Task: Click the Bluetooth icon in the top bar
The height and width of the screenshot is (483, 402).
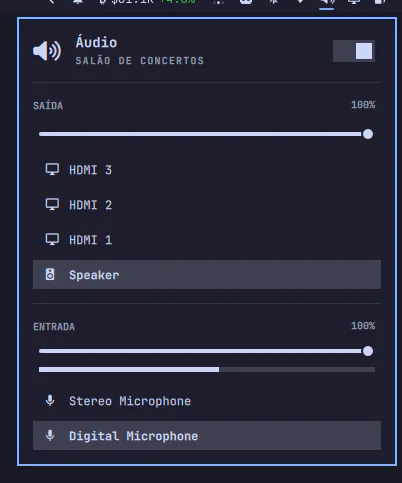Action: coord(274,2)
